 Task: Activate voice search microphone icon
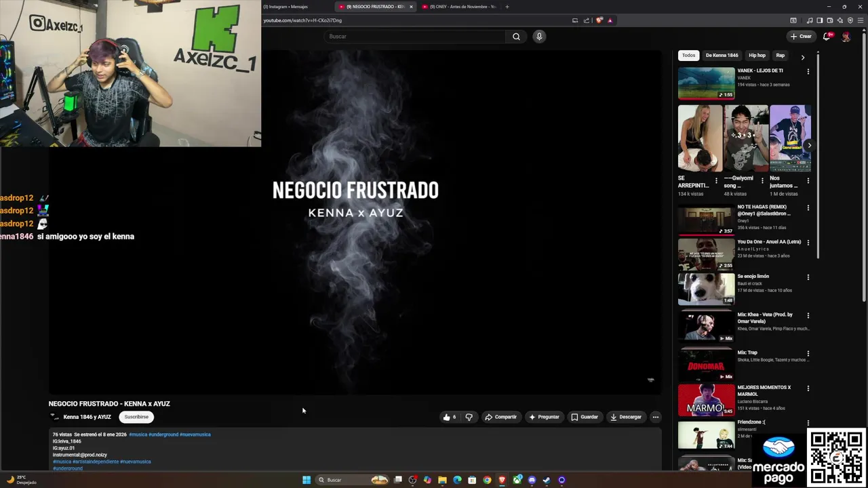pos(539,37)
